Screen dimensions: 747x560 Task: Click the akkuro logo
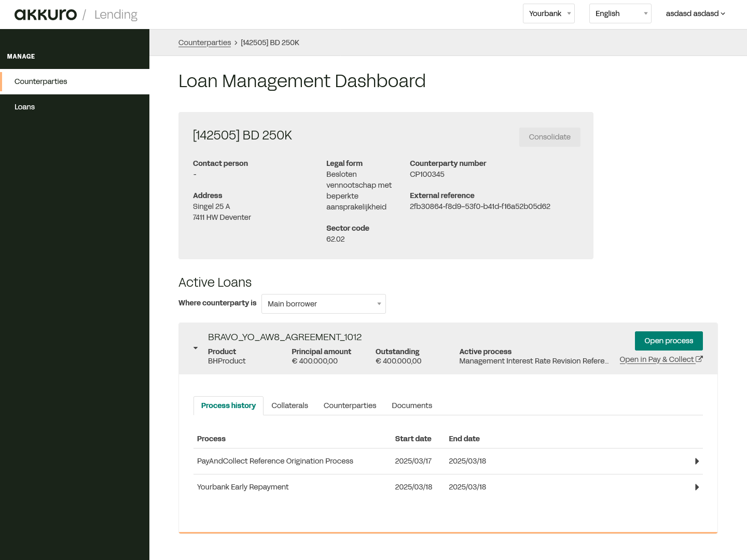[x=46, y=15]
